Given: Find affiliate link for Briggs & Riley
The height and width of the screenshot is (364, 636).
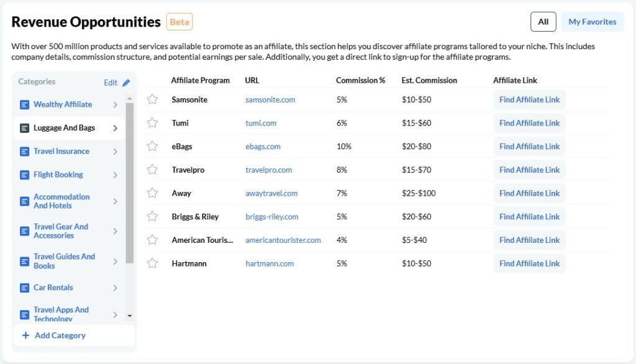Looking at the screenshot, I should click(x=529, y=217).
